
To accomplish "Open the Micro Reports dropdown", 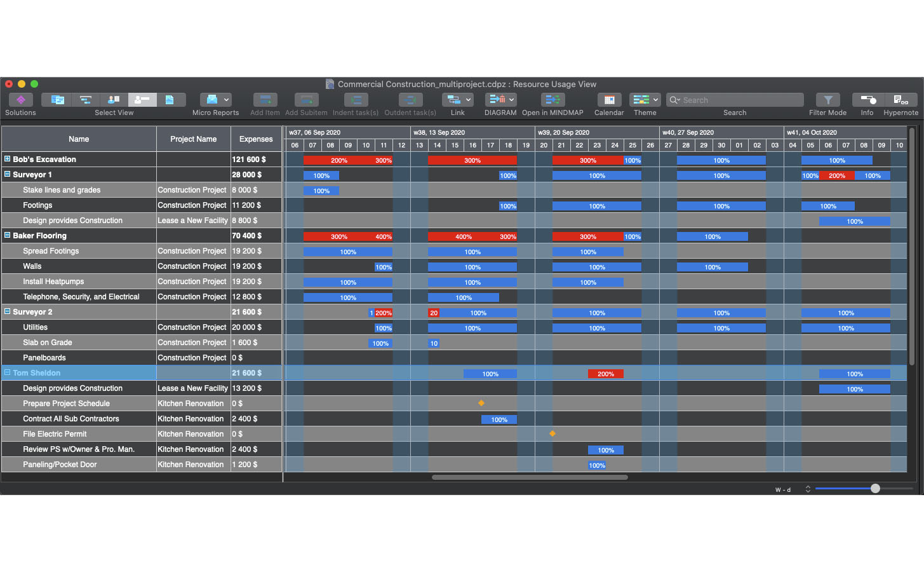I will [216, 100].
